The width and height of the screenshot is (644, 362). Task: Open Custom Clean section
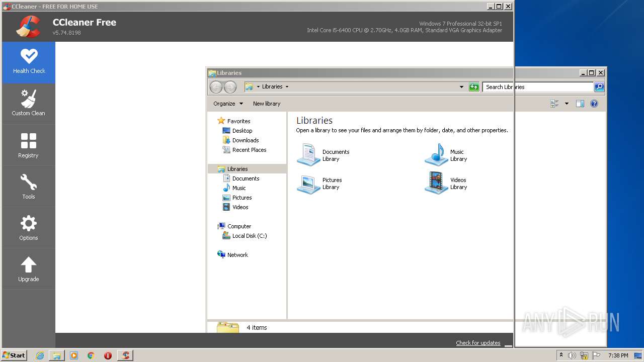point(29,104)
